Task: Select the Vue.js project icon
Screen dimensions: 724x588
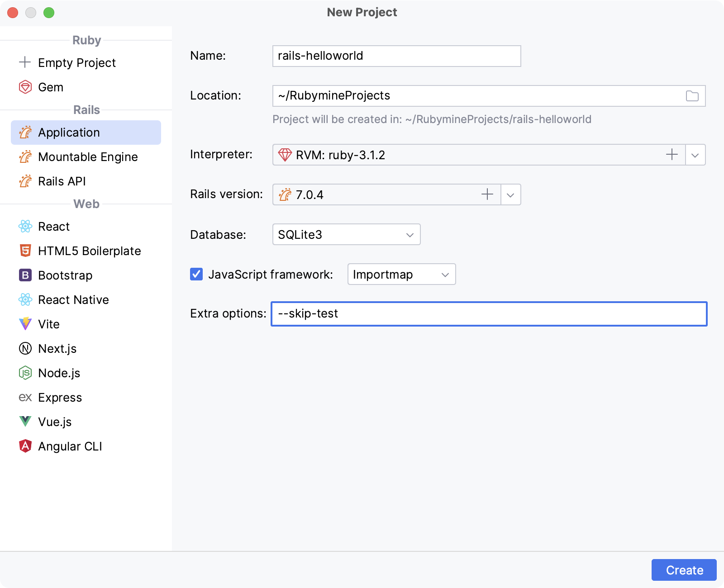Action: pos(26,422)
